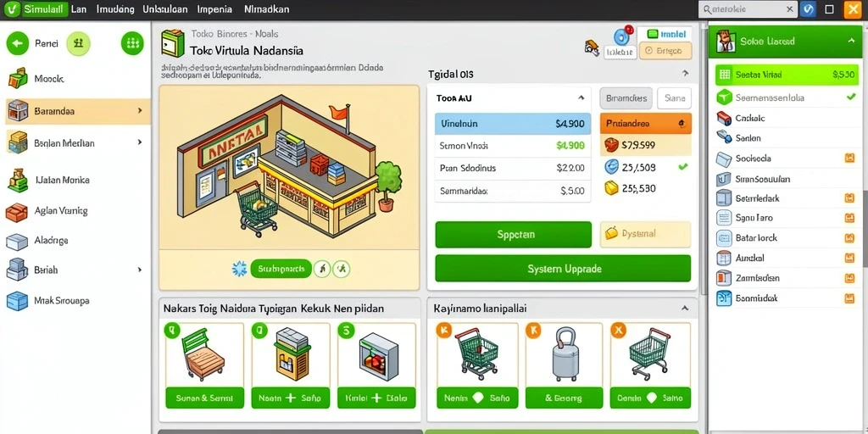Collapse the Kajimamo lanipallai section
868x434 pixels.
[x=685, y=309]
